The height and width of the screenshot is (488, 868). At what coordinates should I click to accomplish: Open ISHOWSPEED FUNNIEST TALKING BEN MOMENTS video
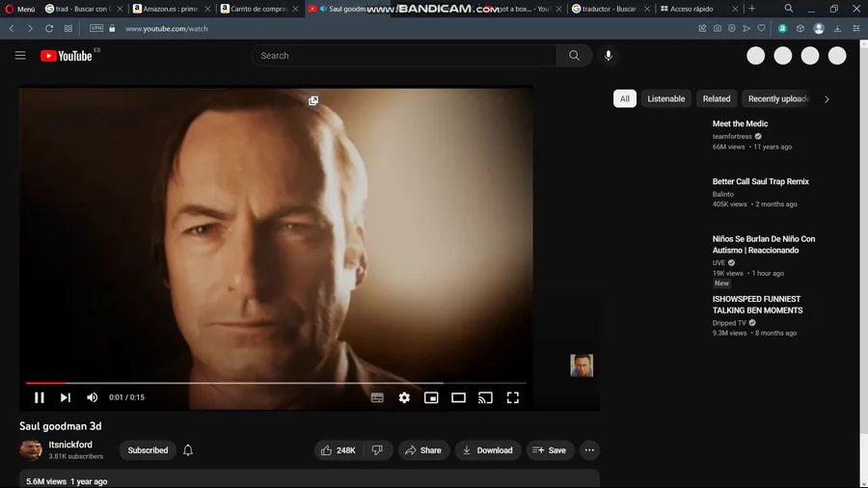pyautogui.click(x=757, y=305)
